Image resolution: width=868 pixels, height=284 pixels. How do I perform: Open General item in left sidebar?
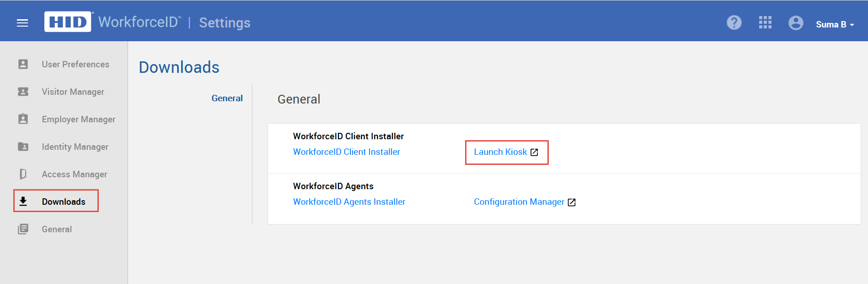pyautogui.click(x=57, y=229)
